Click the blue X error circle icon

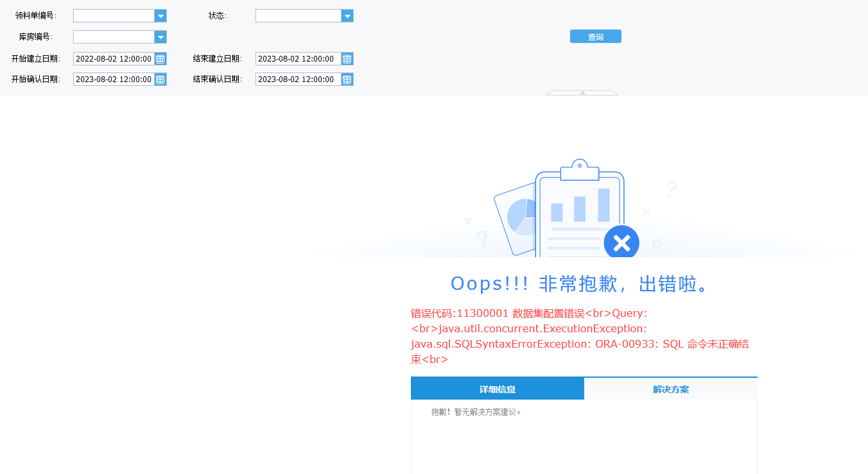[621, 242]
